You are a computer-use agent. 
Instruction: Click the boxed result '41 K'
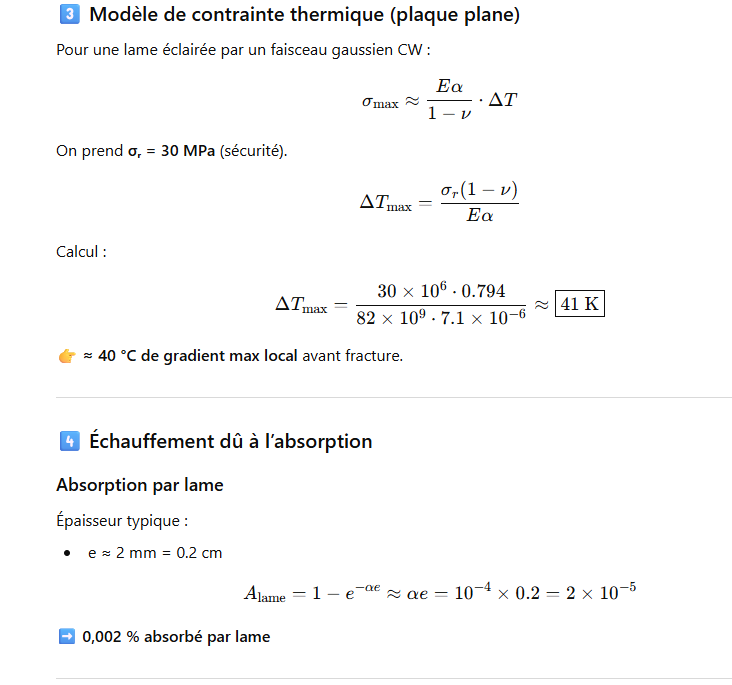[581, 304]
